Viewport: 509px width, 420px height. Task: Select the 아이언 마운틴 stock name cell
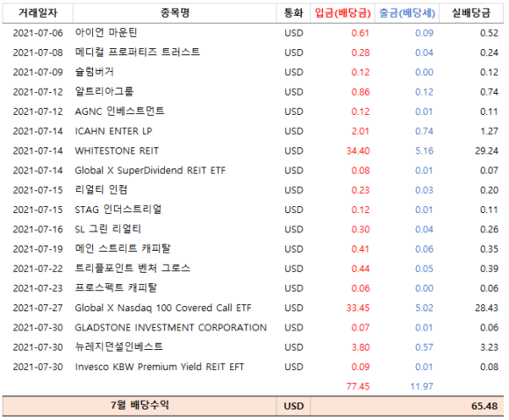pyautogui.click(x=106, y=32)
